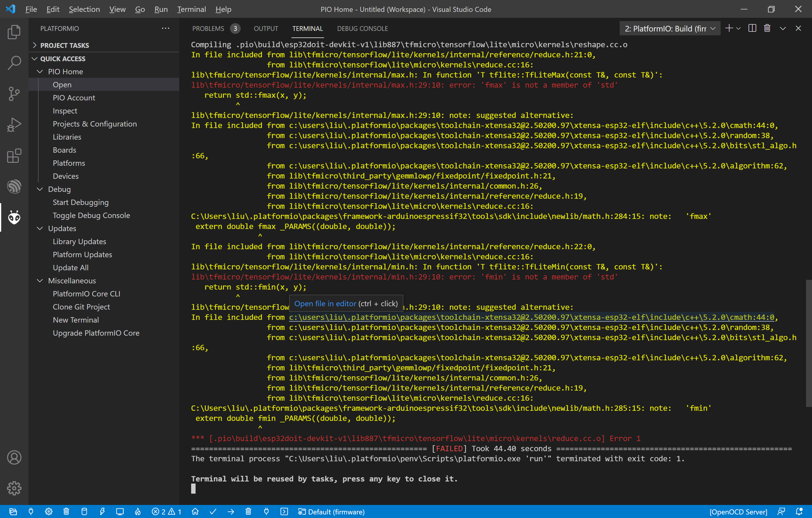The image size is (812, 518).
Task: Open the Search view in the activity bar
Action: pyautogui.click(x=14, y=62)
